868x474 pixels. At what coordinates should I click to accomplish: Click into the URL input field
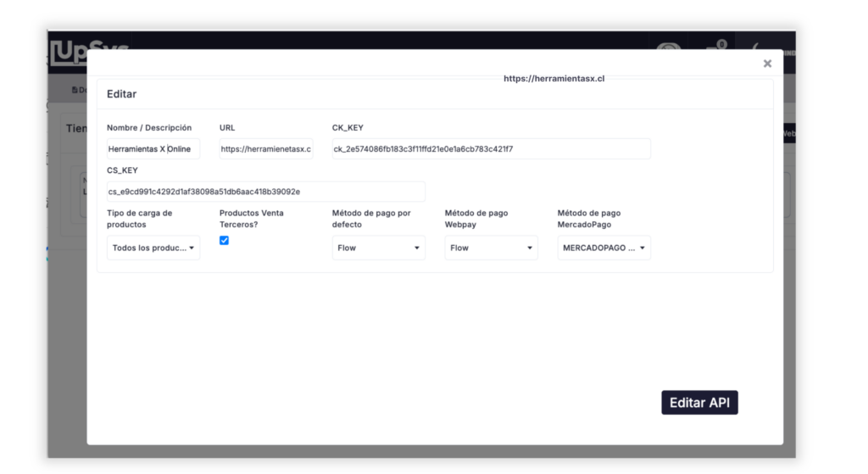pos(266,149)
